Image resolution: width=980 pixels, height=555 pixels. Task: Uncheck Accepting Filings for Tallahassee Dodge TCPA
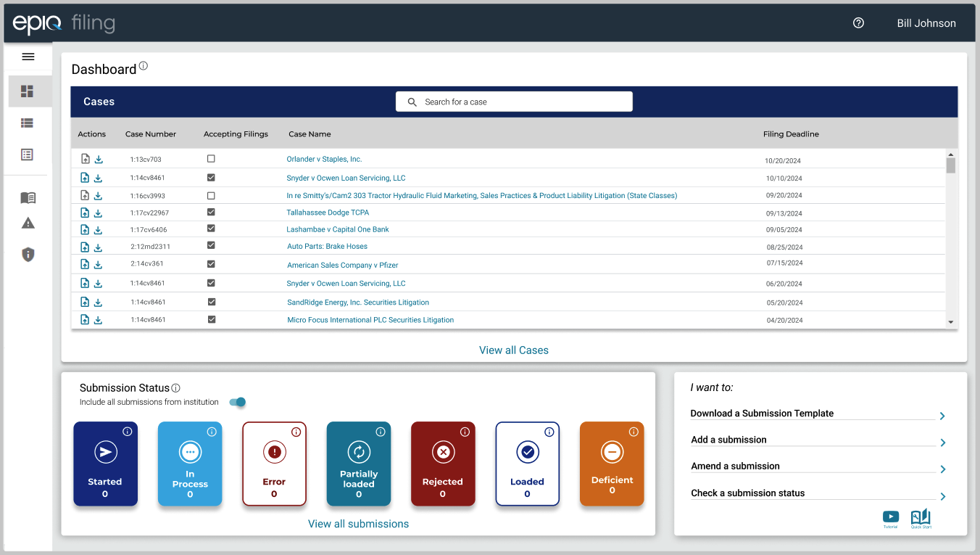(x=211, y=212)
